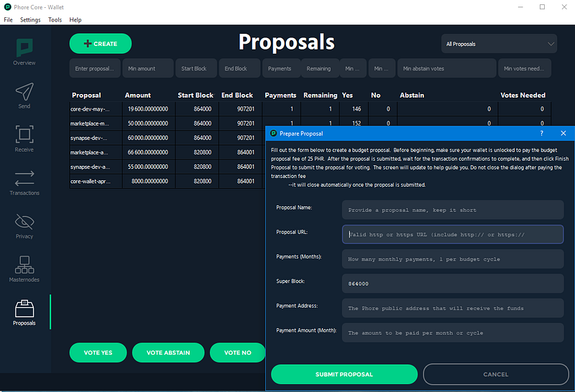Open Privacy crossed-eye icon
575x392 pixels.
pyautogui.click(x=24, y=221)
